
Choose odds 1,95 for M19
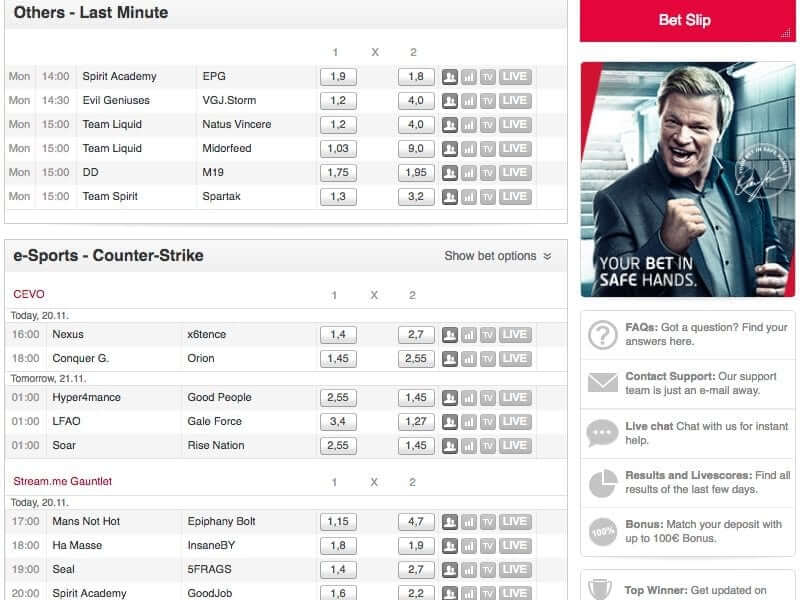point(416,172)
